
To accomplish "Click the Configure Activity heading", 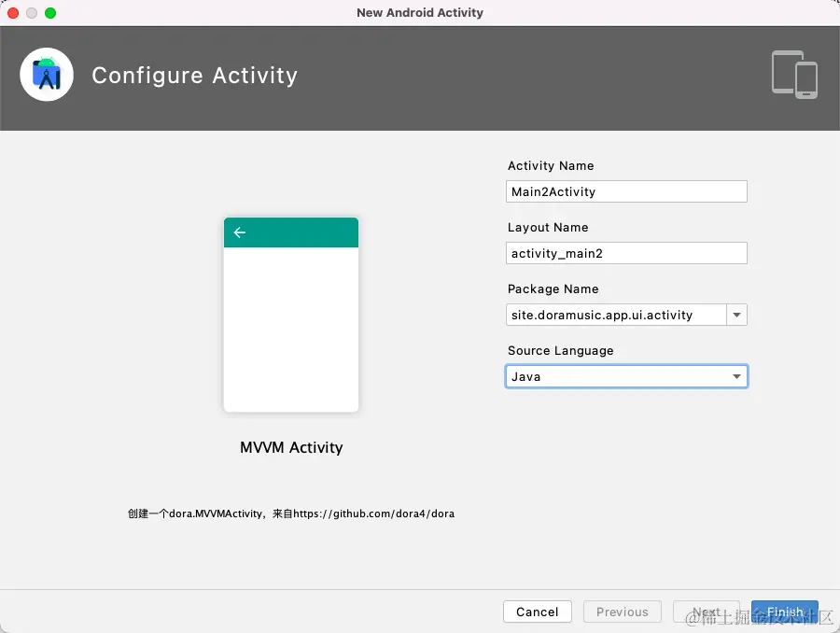I will pyautogui.click(x=194, y=76).
